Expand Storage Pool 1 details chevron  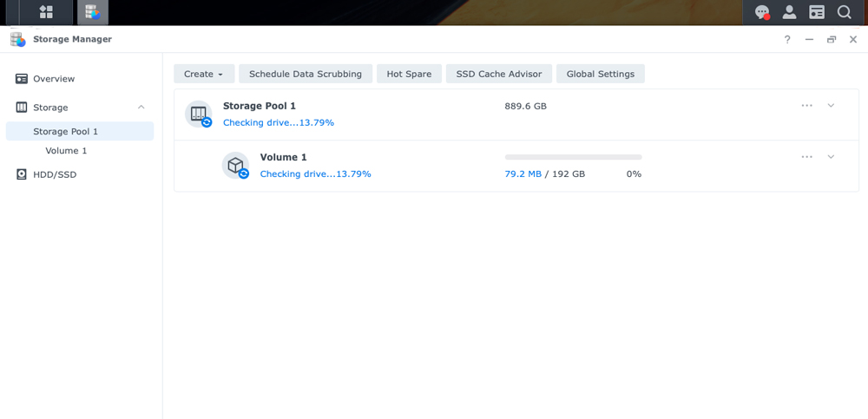(x=831, y=105)
